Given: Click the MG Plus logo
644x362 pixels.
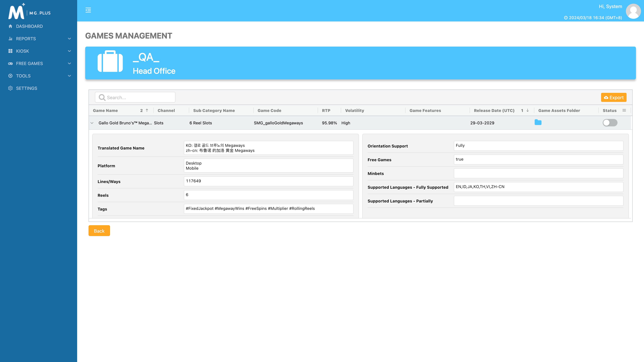Looking at the screenshot, I should 29,12.
